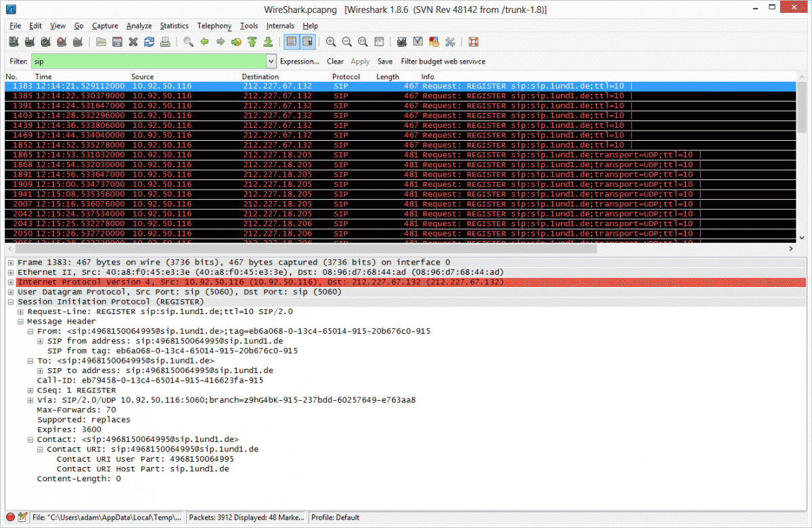Screen dimensions: 812x528
Task: Restart the running live capture
Action: (x=78, y=42)
